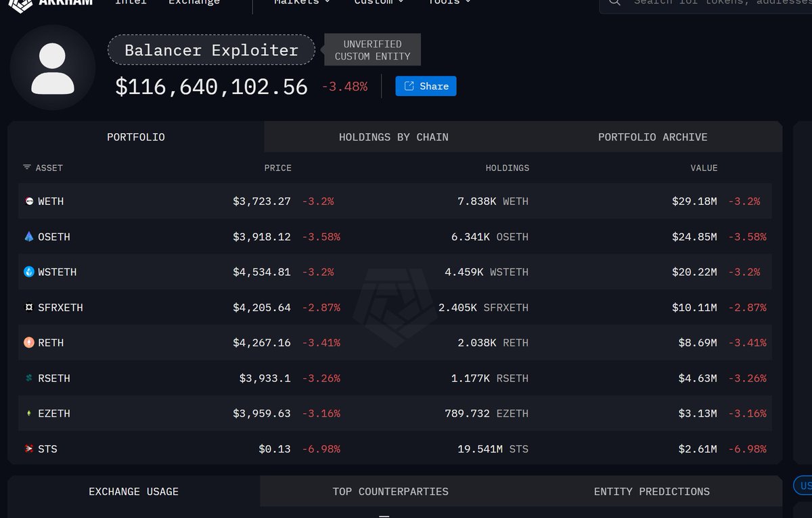Click the Balancer Exploiter entity label

(211, 51)
